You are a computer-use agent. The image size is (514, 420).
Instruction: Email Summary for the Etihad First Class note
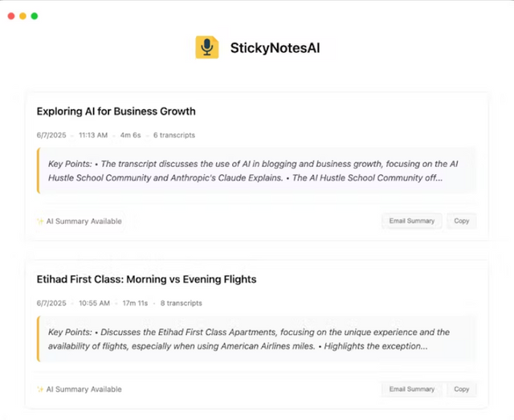point(412,389)
